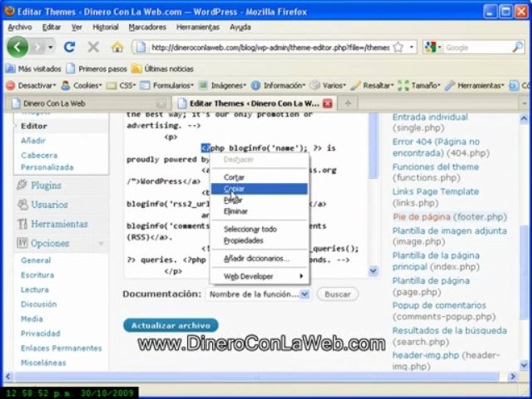The width and height of the screenshot is (532, 399).
Task: Choose Propiedades in the context menu
Action: [x=259, y=241]
